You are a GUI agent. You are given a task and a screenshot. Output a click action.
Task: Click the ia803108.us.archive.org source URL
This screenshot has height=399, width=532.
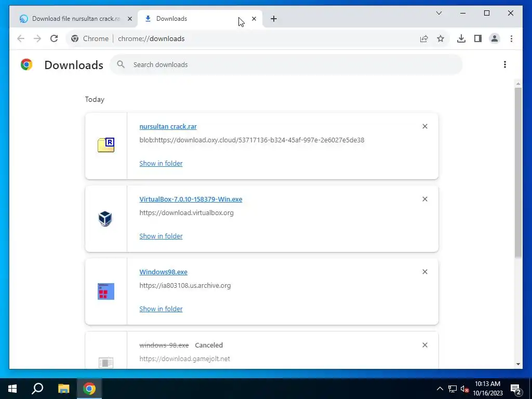click(185, 285)
